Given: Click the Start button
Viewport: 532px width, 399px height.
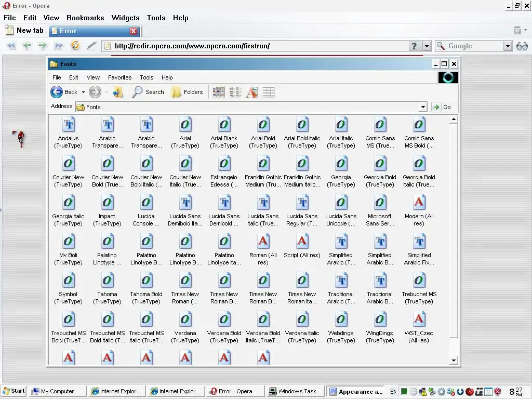Looking at the screenshot, I should click(14, 391).
